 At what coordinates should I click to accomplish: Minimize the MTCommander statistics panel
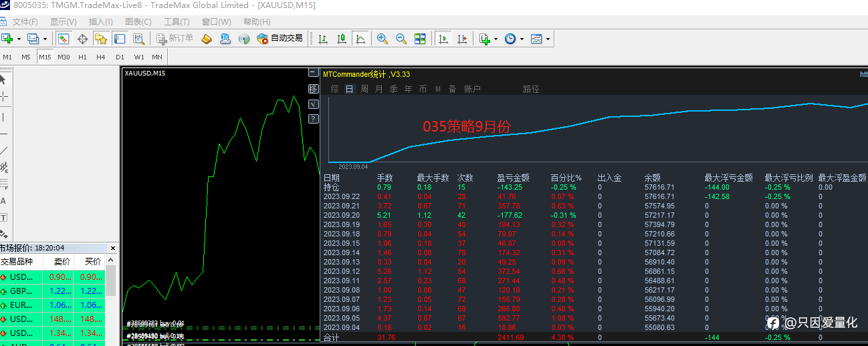coord(314,72)
